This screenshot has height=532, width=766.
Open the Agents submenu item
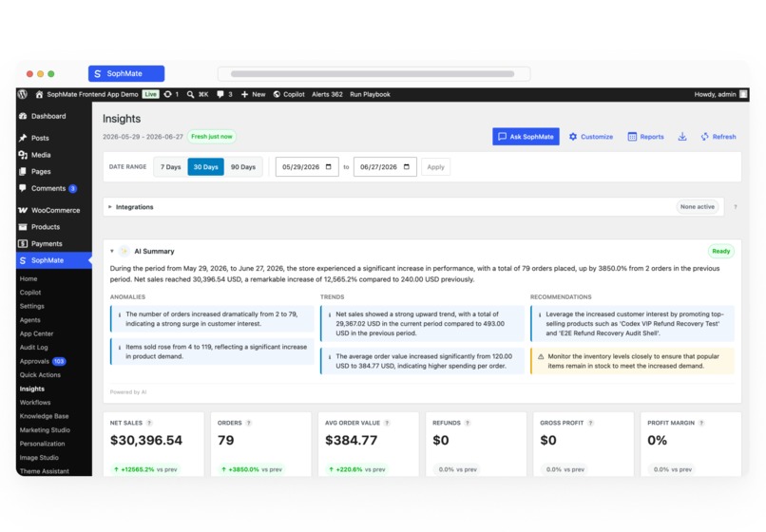click(x=29, y=320)
